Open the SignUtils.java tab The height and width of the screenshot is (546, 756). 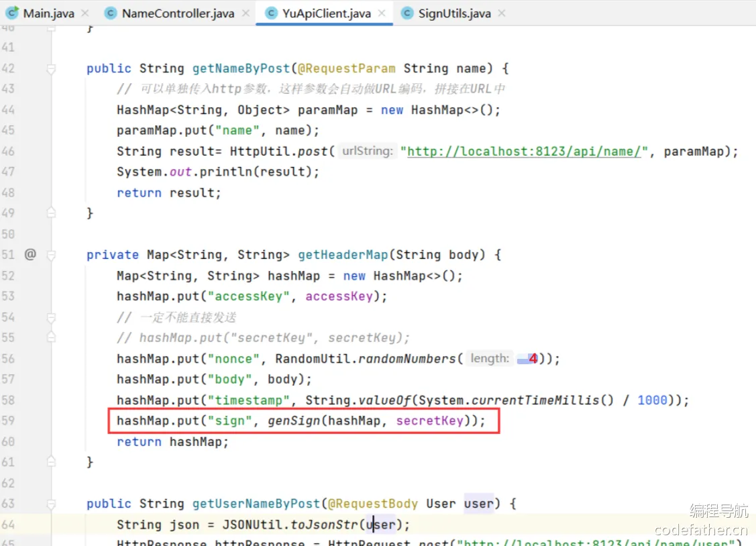coord(454,13)
